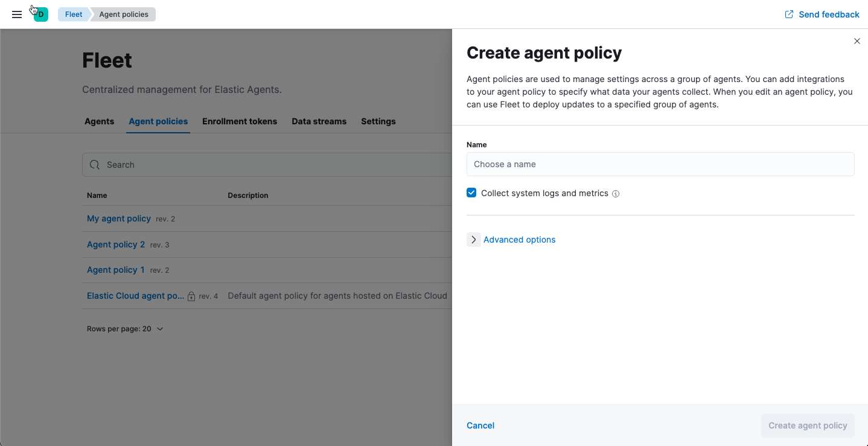Click the search magnifier icon
Viewport: 868px width, 446px height.
pyautogui.click(x=95, y=165)
